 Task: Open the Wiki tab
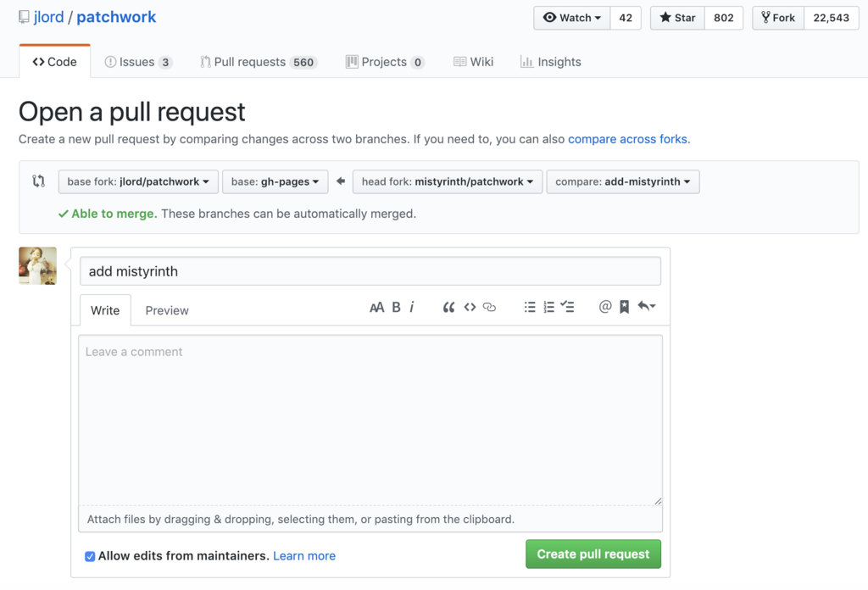(x=473, y=62)
